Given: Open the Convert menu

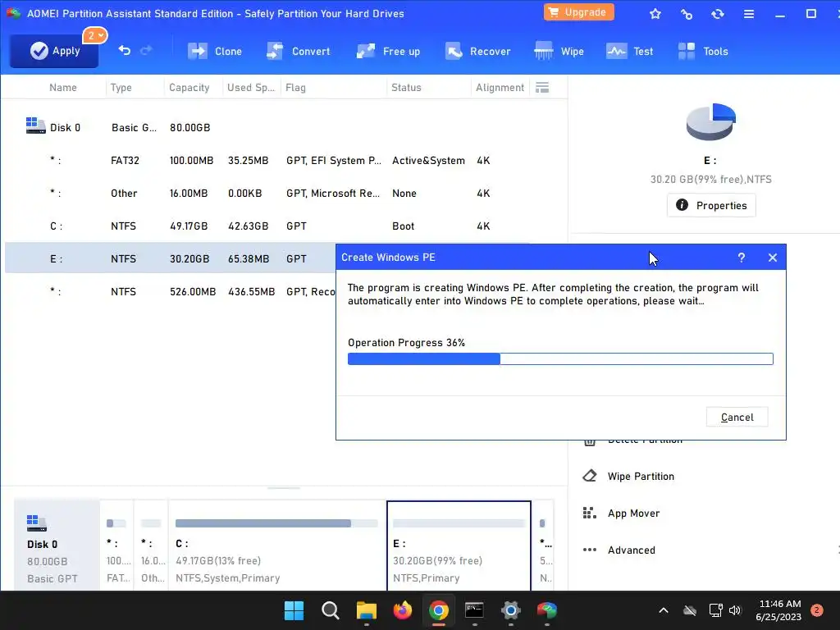Looking at the screenshot, I should tap(299, 52).
